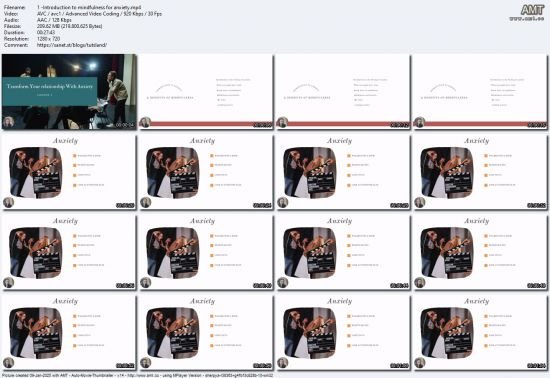Screen dimensions: 550x378
Task: Click the filename '1 -Introduction to mindfulness for anxiety.mp4'
Action: click(x=89, y=7)
